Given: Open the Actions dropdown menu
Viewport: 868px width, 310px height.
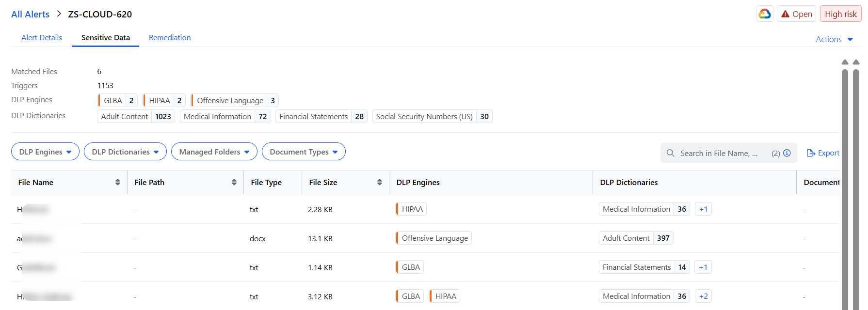Looking at the screenshot, I should point(834,39).
